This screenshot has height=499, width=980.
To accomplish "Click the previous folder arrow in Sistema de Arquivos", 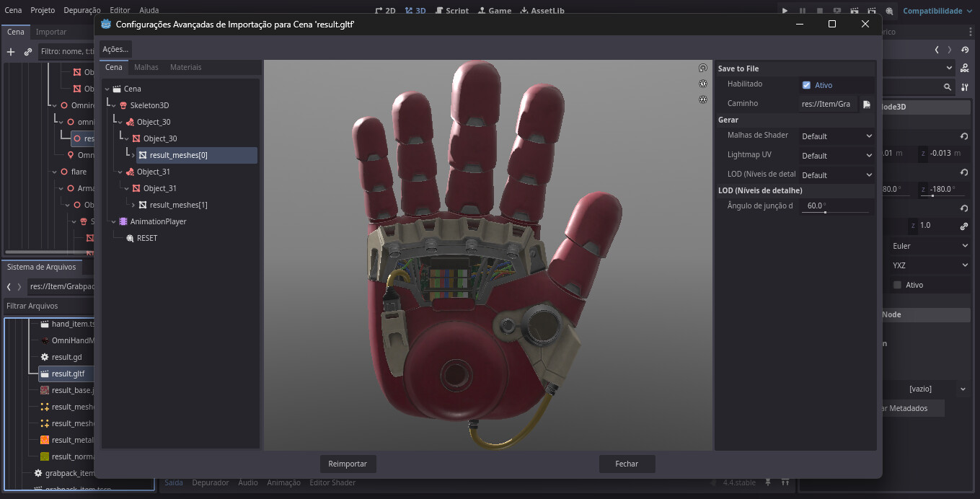I will (9, 286).
